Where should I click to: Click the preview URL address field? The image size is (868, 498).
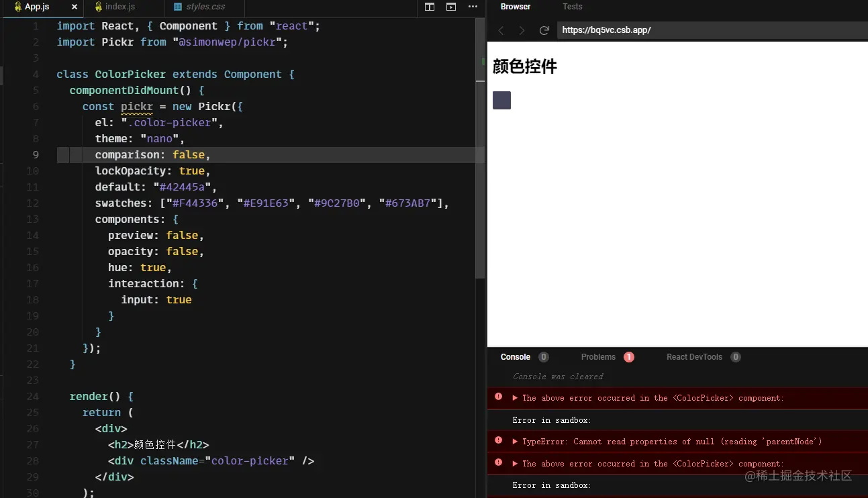click(x=712, y=30)
